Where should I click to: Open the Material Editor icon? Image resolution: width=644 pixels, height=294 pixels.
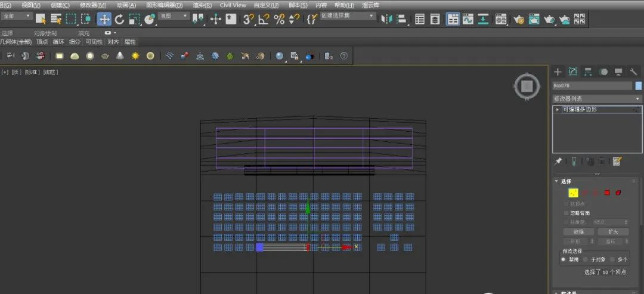(501, 19)
